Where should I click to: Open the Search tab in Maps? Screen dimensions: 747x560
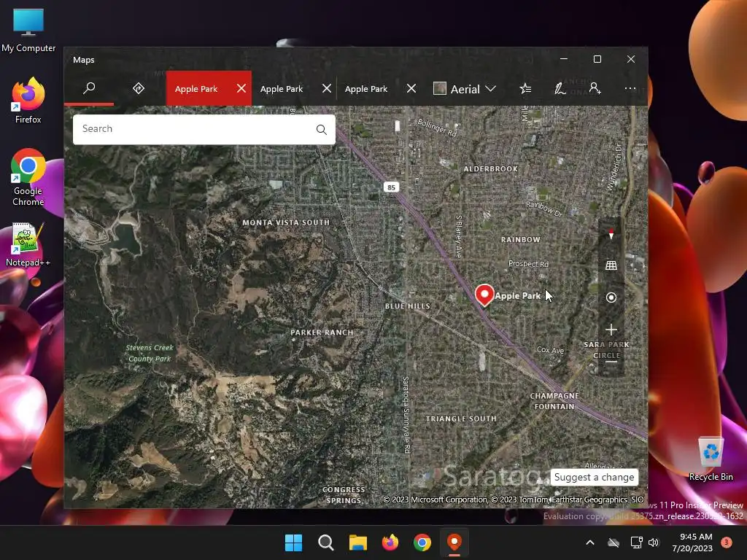(89, 88)
